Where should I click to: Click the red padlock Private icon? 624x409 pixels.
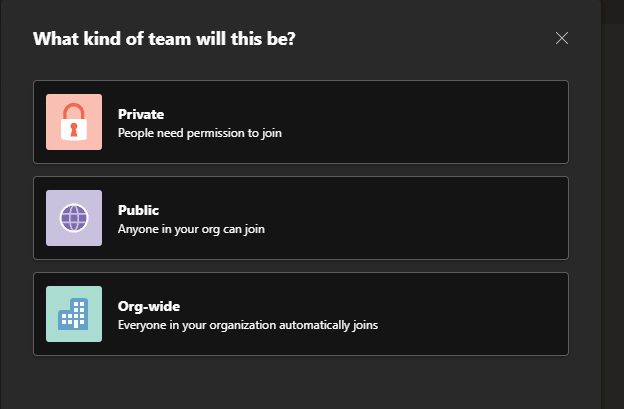coord(73,123)
